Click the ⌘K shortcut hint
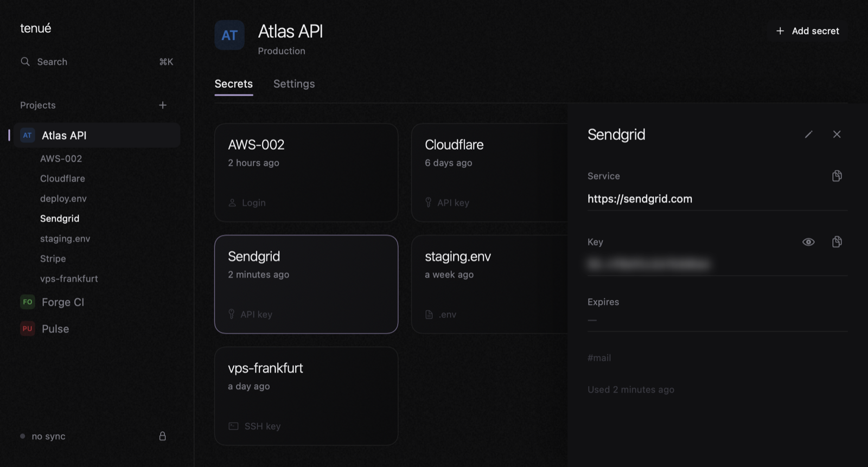Screen dimensions: 868x467 166,62
